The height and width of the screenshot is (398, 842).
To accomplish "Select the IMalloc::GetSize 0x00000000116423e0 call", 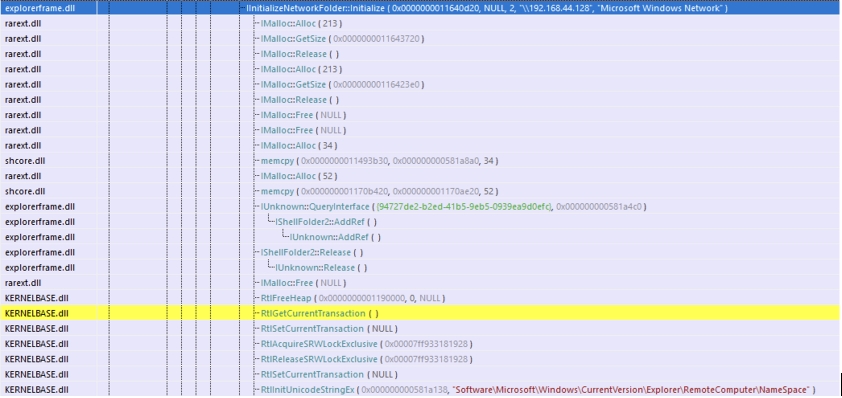I will (343, 84).
